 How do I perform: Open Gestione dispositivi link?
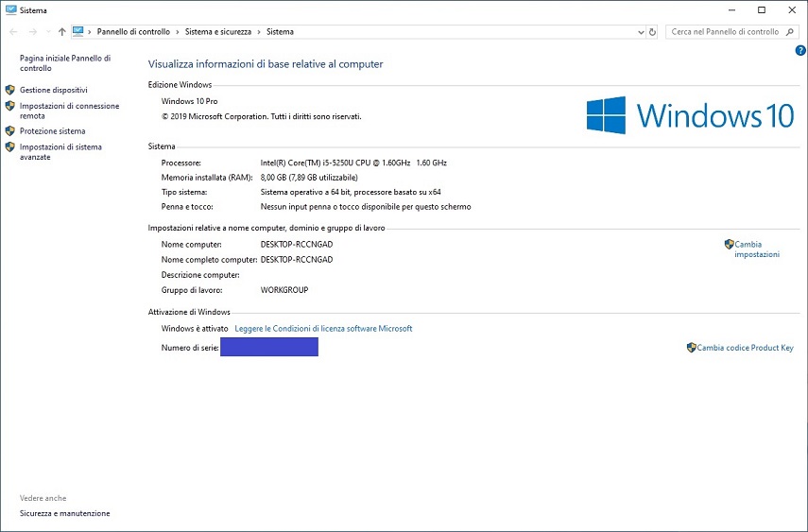tap(54, 90)
